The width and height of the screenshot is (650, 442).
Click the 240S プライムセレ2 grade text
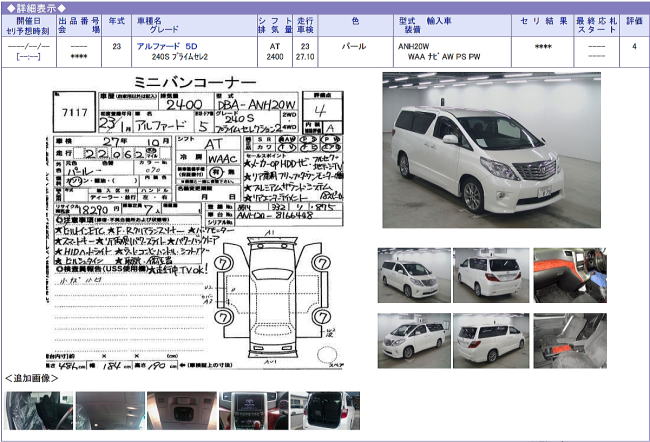coord(180,57)
